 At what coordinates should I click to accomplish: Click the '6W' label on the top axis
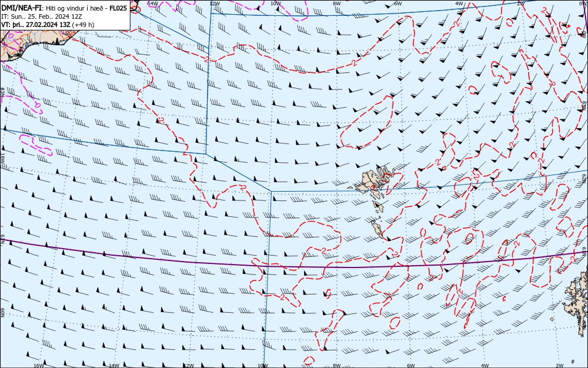tap(398, 3)
